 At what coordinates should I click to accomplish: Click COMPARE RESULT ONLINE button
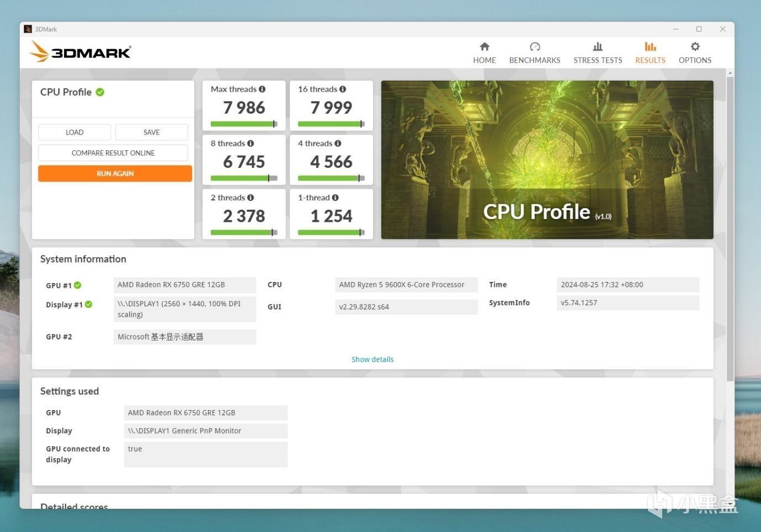[113, 153]
